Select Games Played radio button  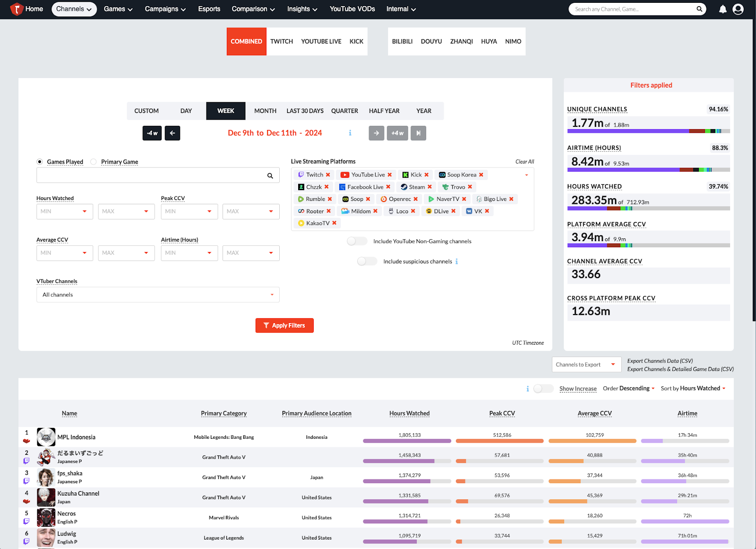(x=40, y=162)
